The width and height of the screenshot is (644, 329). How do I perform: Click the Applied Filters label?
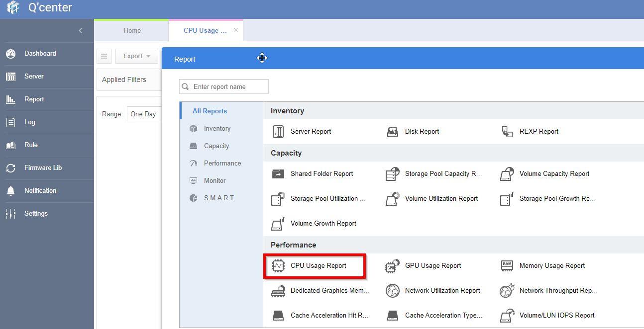click(x=124, y=80)
